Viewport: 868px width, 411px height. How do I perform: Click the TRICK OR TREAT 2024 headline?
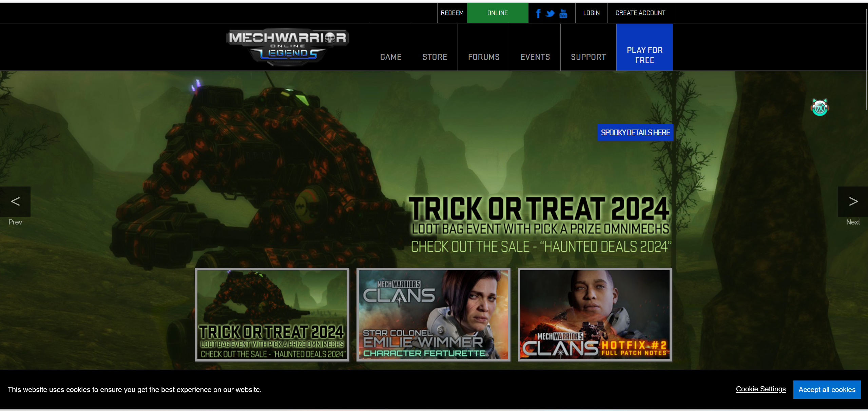(539, 209)
